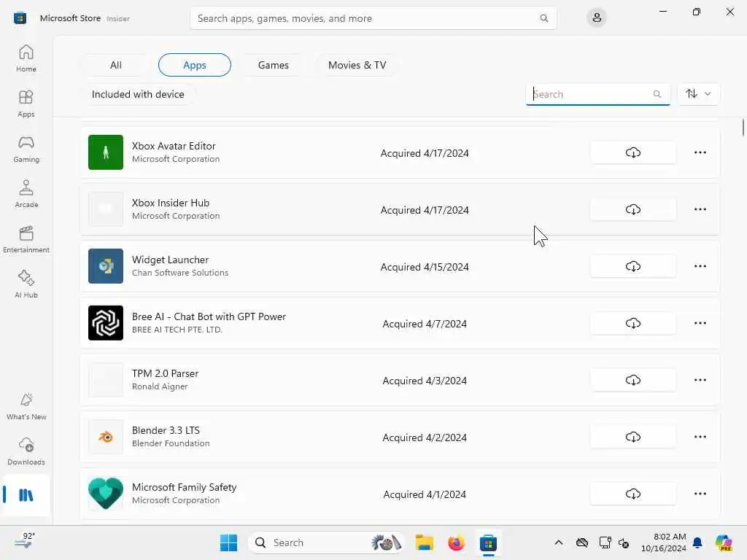
Task: Click the Search apps, games, movies box
Action: [373, 18]
